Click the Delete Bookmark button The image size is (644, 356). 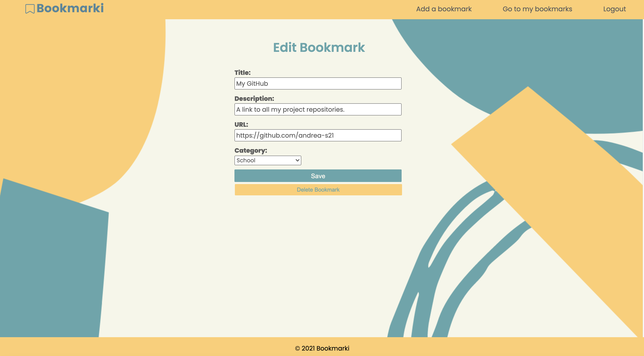point(318,190)
